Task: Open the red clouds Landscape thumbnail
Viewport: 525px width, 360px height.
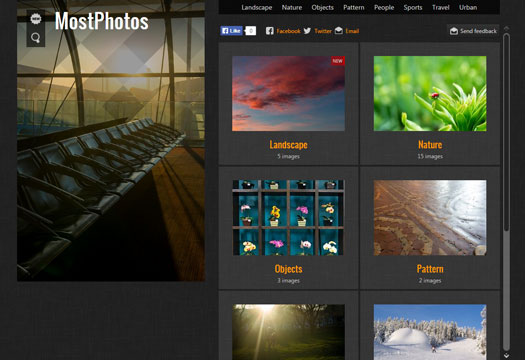Action: pos(288,93)
